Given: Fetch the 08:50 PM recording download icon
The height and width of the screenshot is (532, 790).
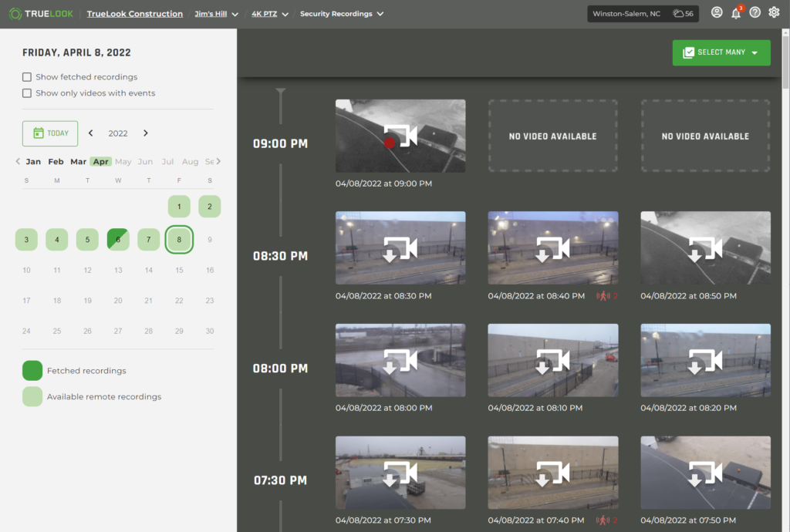Looking at the screenshot, I should coord(705,248).
